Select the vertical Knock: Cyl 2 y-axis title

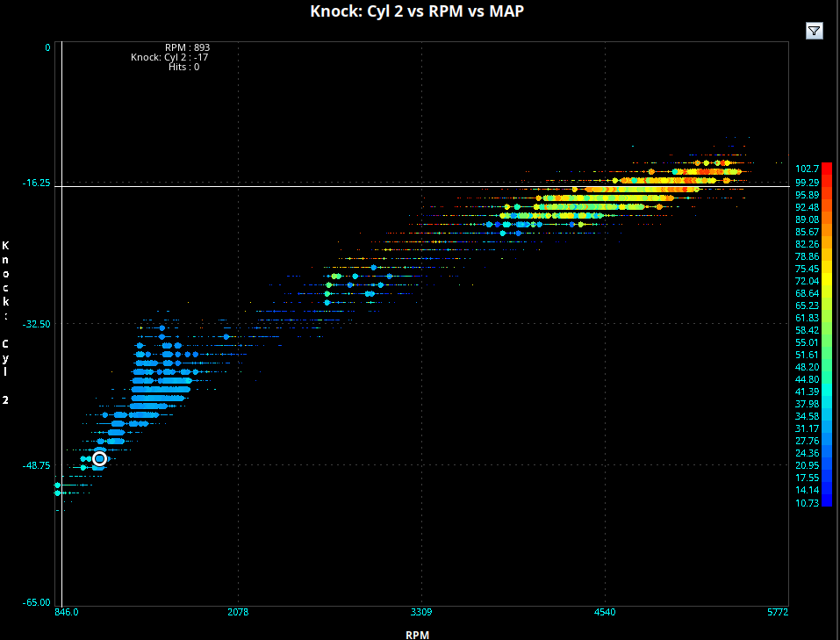click(x=6, y=322)
